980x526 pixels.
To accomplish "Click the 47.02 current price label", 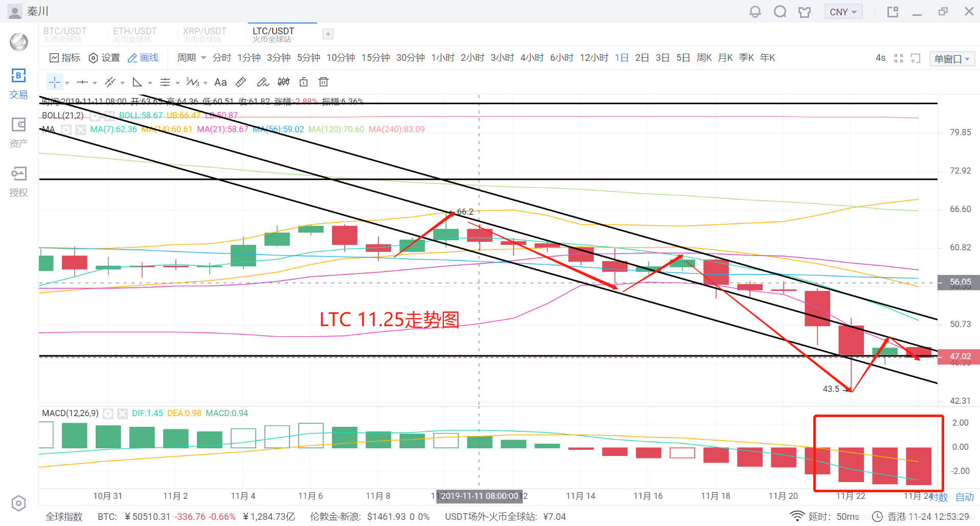I will click(x=959, y=357).
